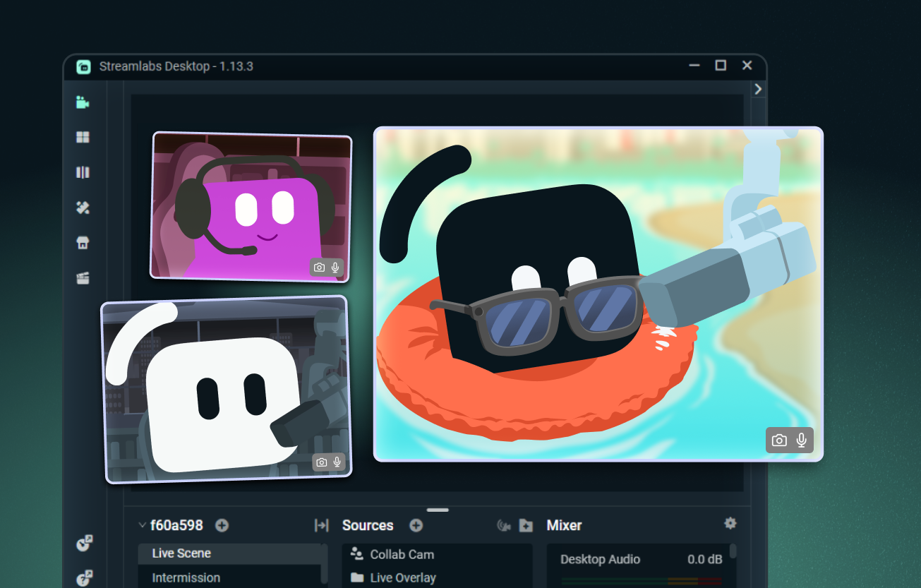This screenshot has height=588, width=921.
Task: Open the right side panel chevron
Action: [x=758, y=89]
